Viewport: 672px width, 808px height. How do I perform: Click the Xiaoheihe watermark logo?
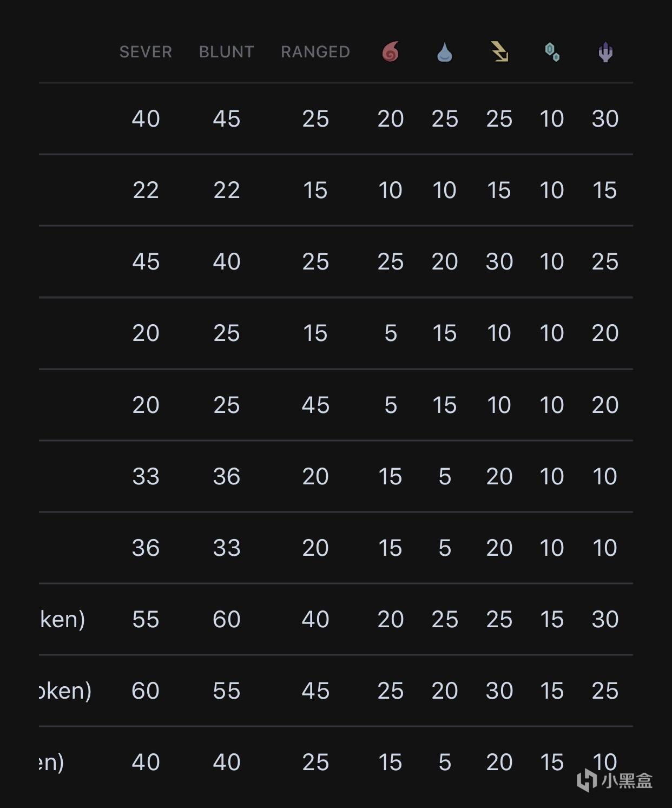tap(615, 780)
